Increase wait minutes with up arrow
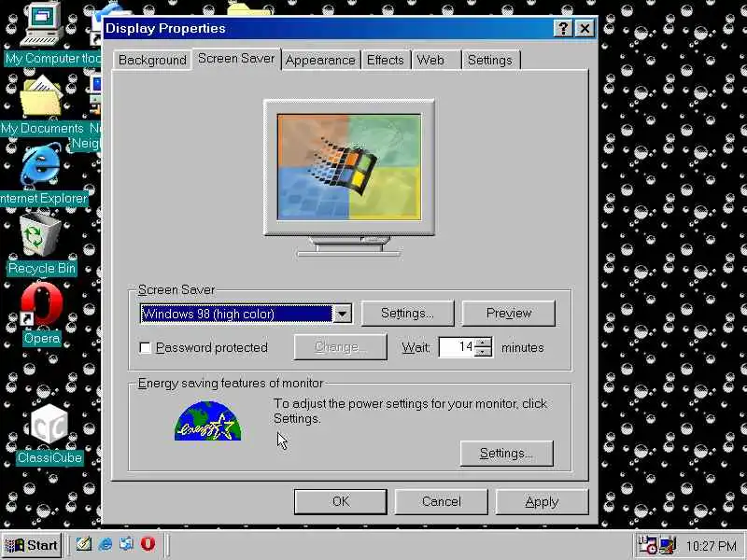The image size is (747, 560). click(483, 343)
